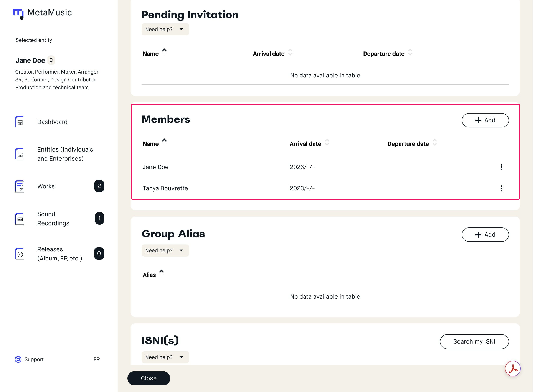Open Tanya Bouvrette's three-dot menu
The image size is (535, 392).
501,188
